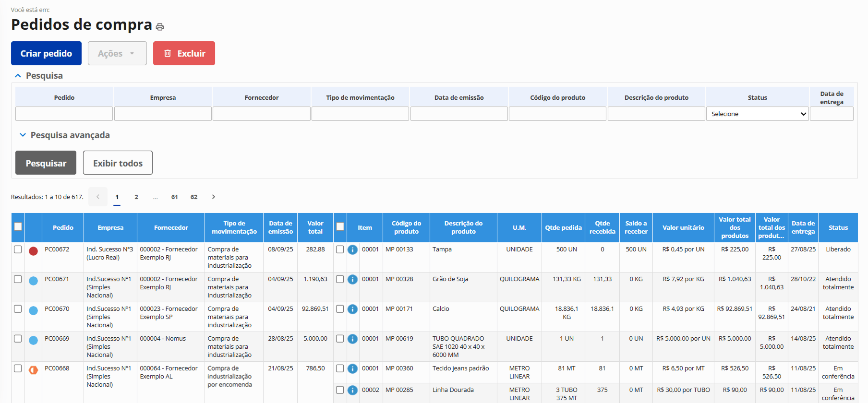Click the print icon beside Pedidos de compra

(160, 27)
